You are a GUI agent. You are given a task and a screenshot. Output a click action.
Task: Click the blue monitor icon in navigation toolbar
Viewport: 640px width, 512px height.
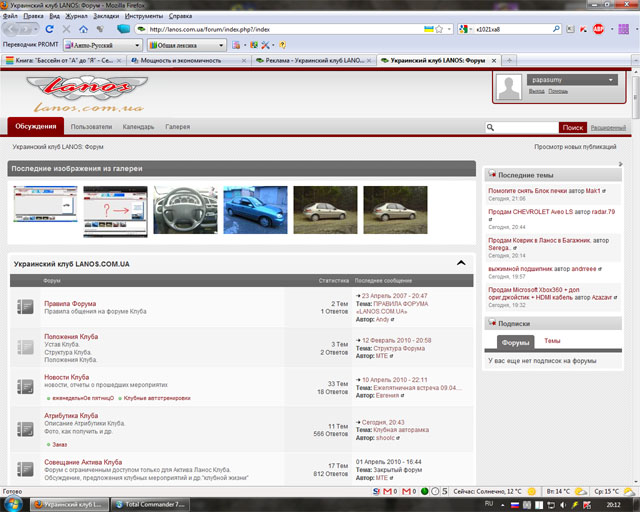pyautogui.click(x=123, y=29)
